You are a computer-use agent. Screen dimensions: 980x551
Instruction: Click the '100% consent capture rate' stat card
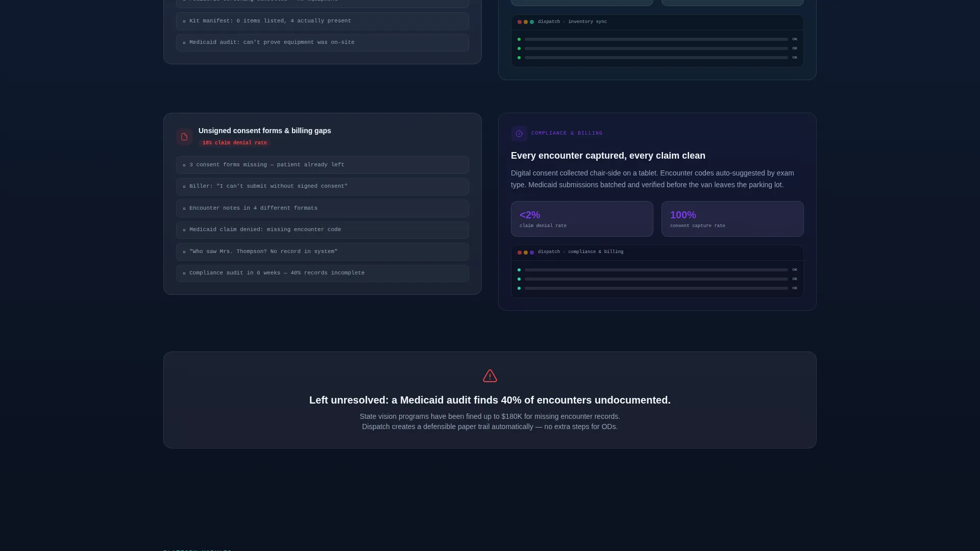point(732,219)
